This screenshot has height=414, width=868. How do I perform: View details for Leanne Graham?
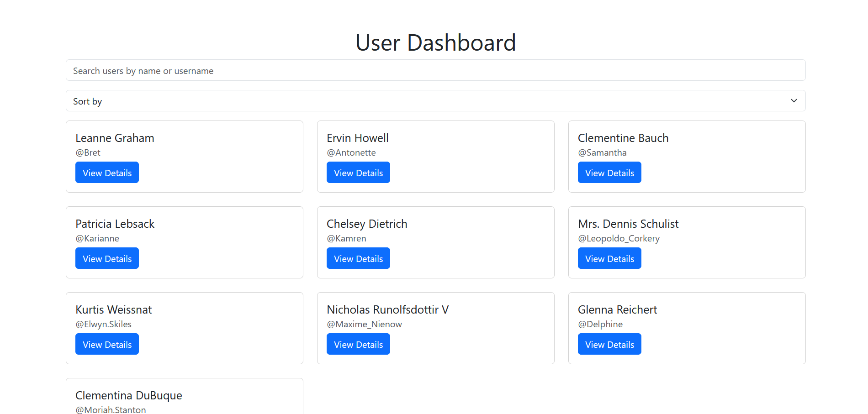click(x=107, y=173)
